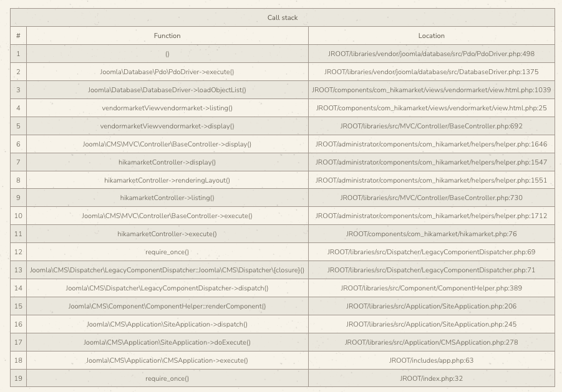Click the PdoDriver.php:498 location cell
The width and height of the screenshot is (562, 392).
coord(431,54)
